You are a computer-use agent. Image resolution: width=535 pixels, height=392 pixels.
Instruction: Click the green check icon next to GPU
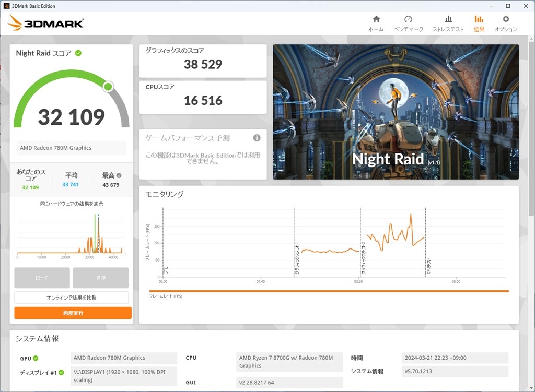(x=36, y=358)
